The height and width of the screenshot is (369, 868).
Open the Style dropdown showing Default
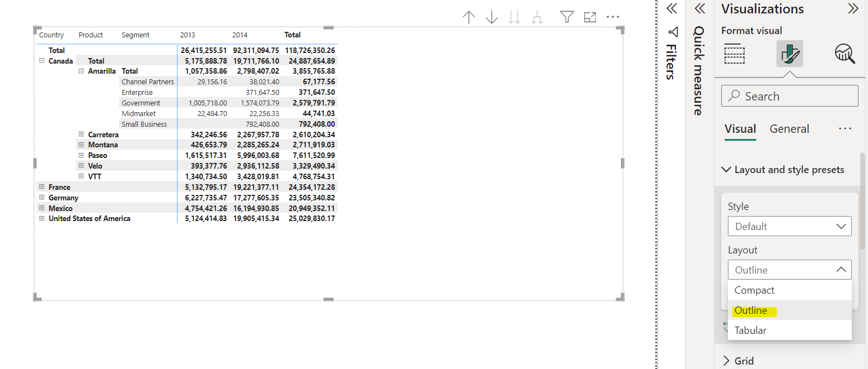point(789,226)
